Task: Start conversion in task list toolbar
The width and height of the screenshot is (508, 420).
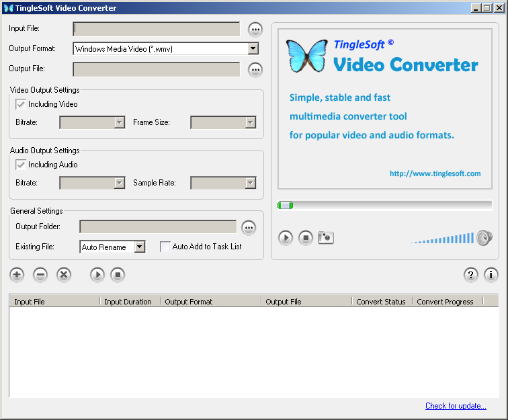Action: tap(97, 275)
